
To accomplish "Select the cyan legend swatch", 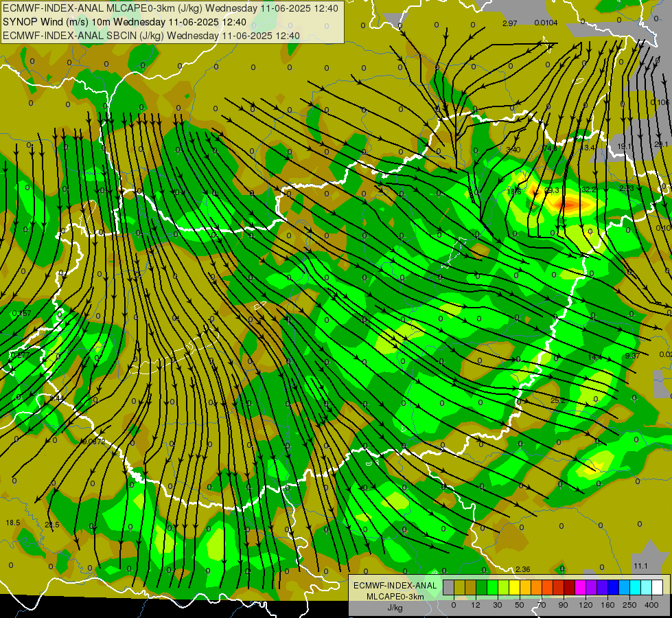I will click(635, 587).
